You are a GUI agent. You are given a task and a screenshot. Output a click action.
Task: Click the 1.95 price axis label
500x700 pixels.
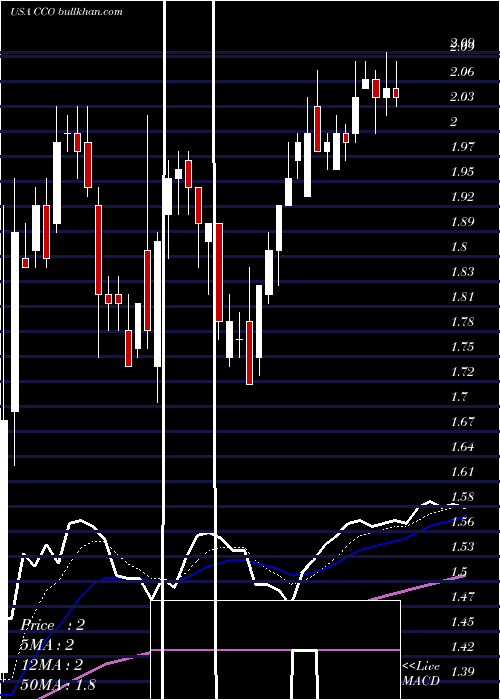point(462,171)
